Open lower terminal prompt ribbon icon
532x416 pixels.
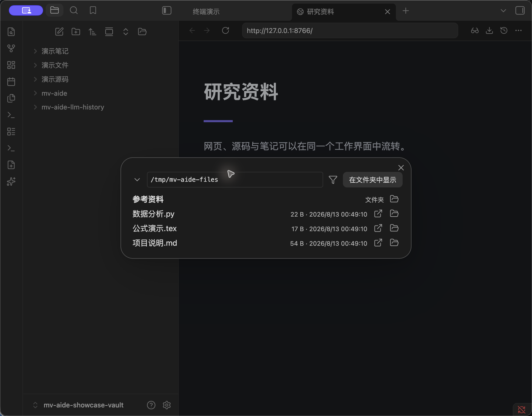point(11,148)
